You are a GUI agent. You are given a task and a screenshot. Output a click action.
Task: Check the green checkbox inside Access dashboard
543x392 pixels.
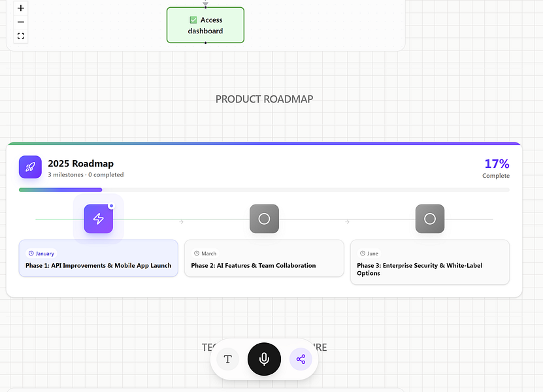coord(192,20)
